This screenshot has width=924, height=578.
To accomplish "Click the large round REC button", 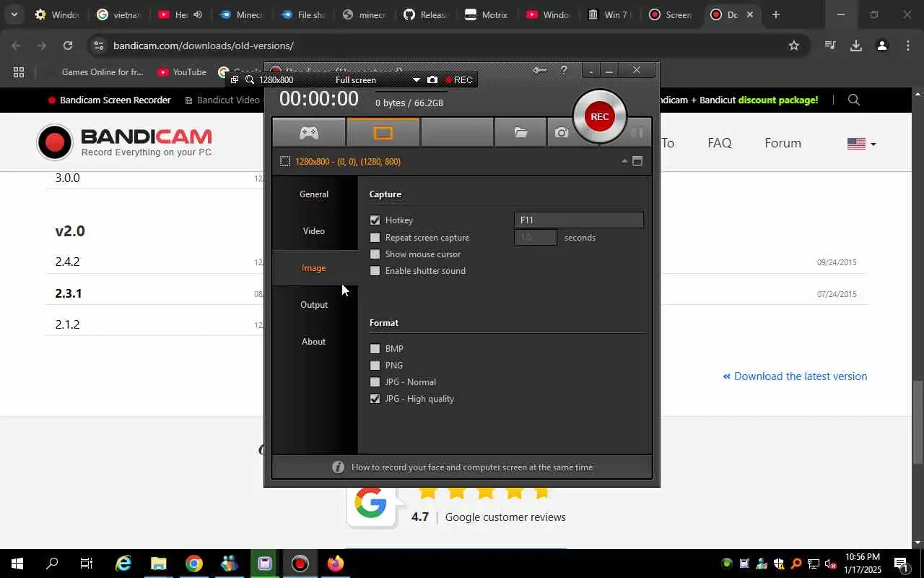I will click(x=599, y=116).
